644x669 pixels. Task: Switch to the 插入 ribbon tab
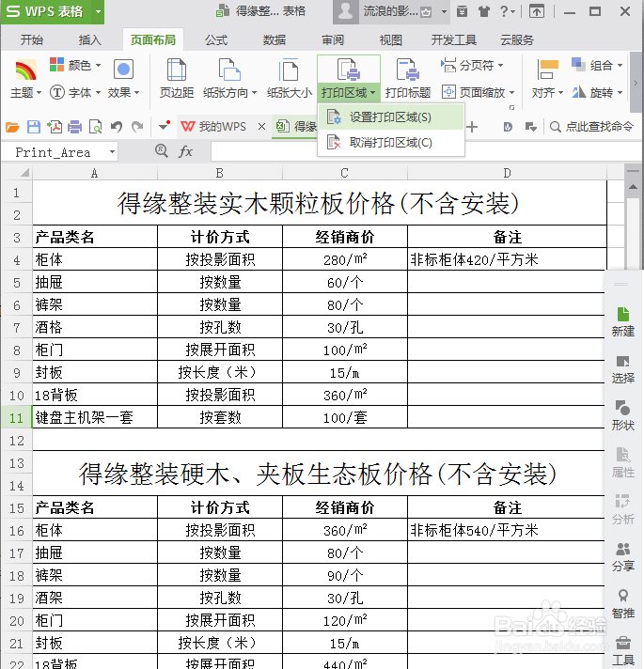90,40
